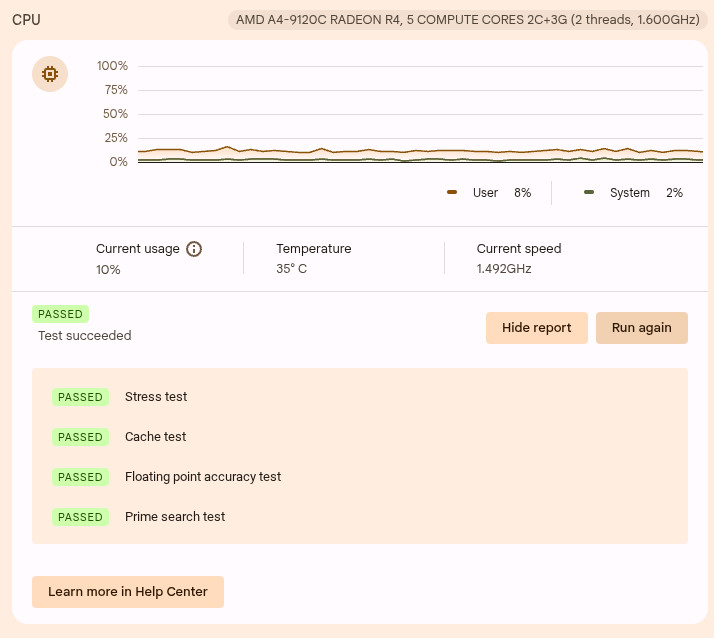Click the CPU model name chip
Image resolution: width=714 pixels, height=638 pixels.
click(468, 20)
